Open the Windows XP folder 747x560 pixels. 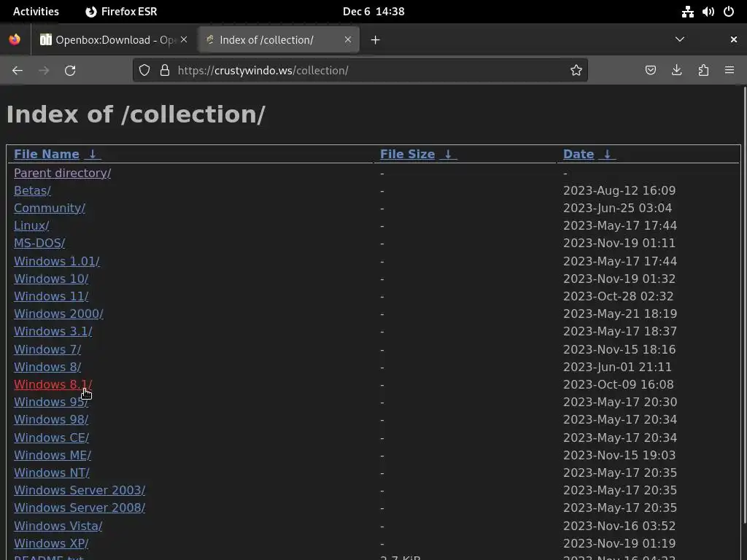coord(51,543)
